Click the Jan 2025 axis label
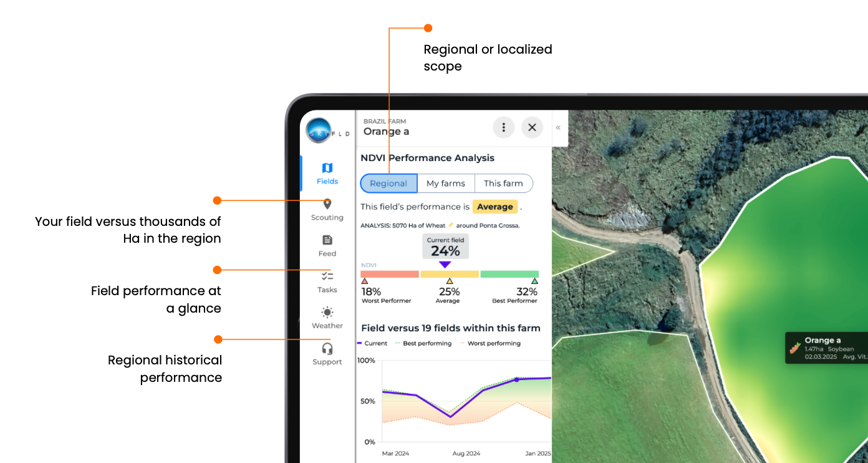The height and width of the screenshot is (463, 868). tap(537, 454)
